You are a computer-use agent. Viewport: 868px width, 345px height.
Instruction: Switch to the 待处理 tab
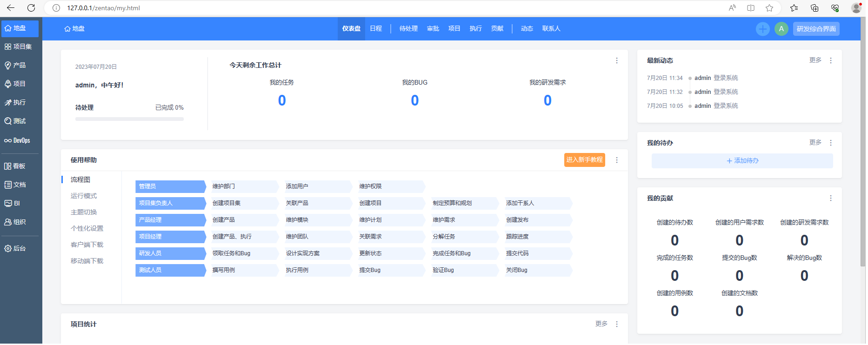(408, 29)
